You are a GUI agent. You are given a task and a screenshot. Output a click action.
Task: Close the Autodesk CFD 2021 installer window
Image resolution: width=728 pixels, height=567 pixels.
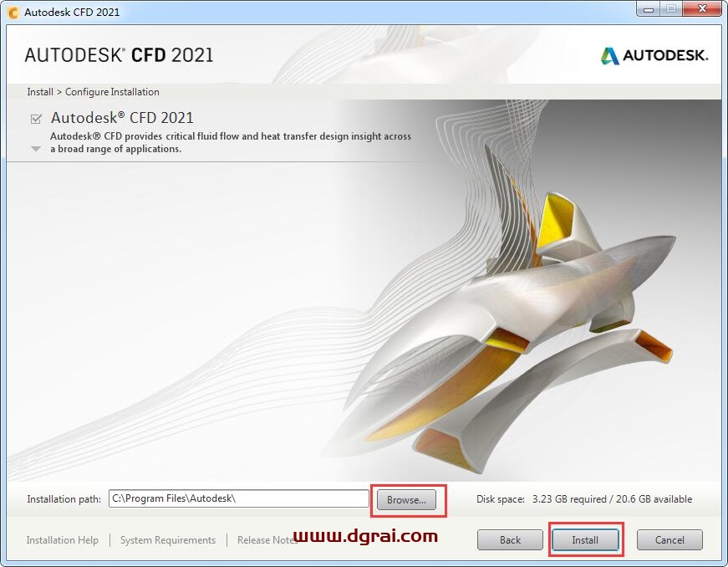point(703,9)
